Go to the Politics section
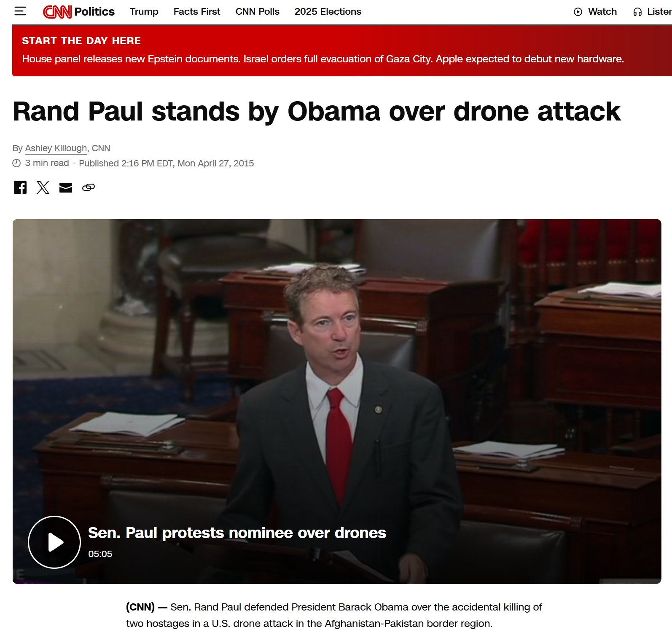The width and height of the screenshot is (672, 632). coord(94,12)
